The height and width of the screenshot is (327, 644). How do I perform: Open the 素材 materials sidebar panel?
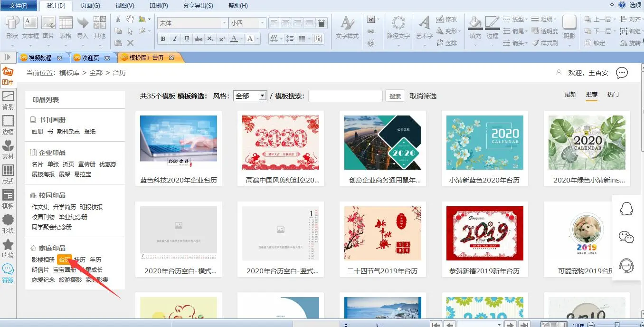(8, 149)
